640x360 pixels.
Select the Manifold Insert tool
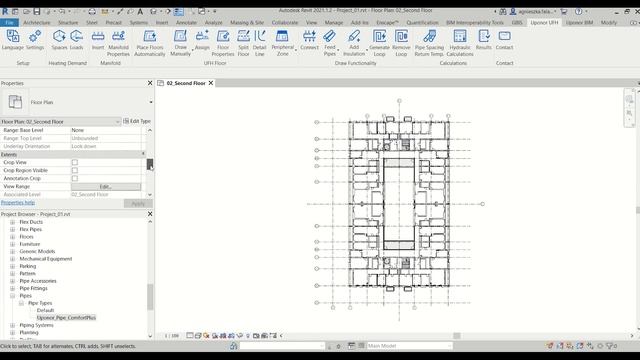tap(98, 40)
